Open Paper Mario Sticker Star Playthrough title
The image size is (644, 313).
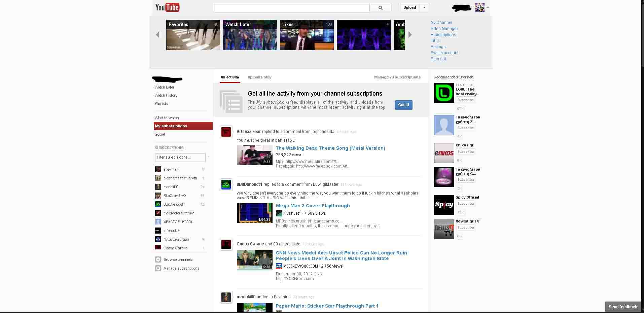(x=327, y=306)
